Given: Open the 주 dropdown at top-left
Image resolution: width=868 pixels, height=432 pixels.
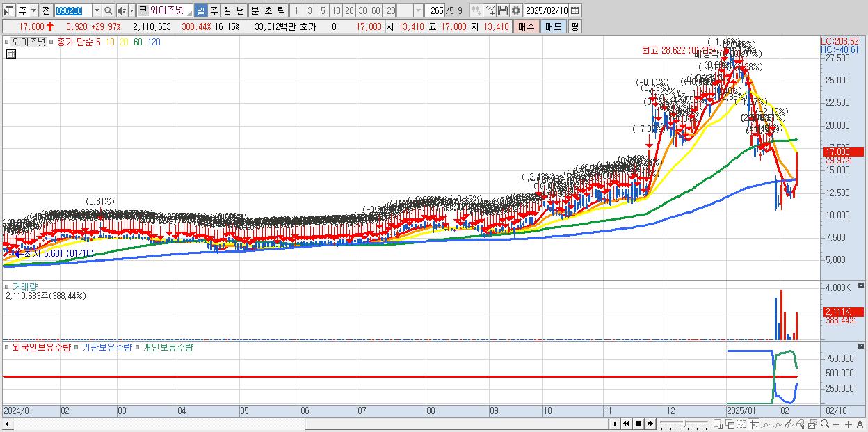Looking at the screenshot, I should click(x=33, y=10).
